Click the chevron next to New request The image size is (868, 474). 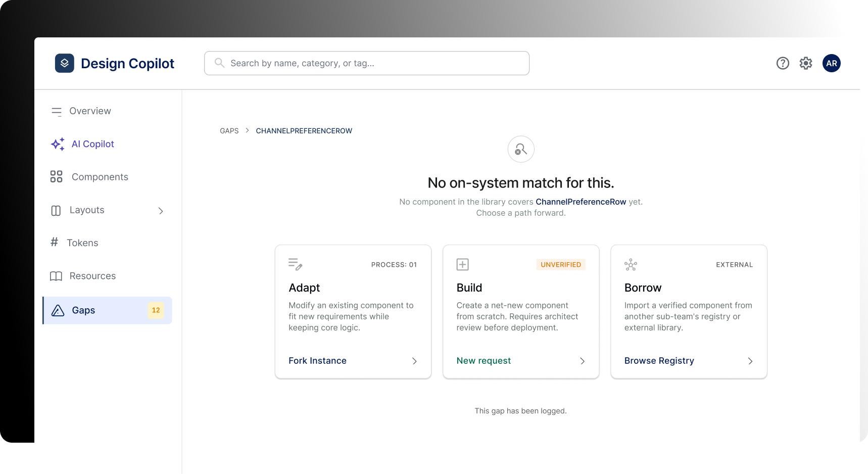pos(582,361)
